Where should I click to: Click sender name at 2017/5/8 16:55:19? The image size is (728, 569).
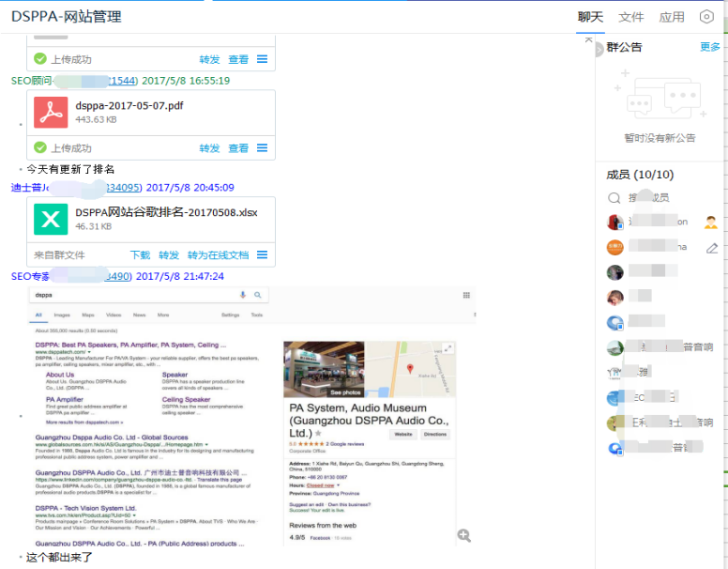[x=74, y=81]
